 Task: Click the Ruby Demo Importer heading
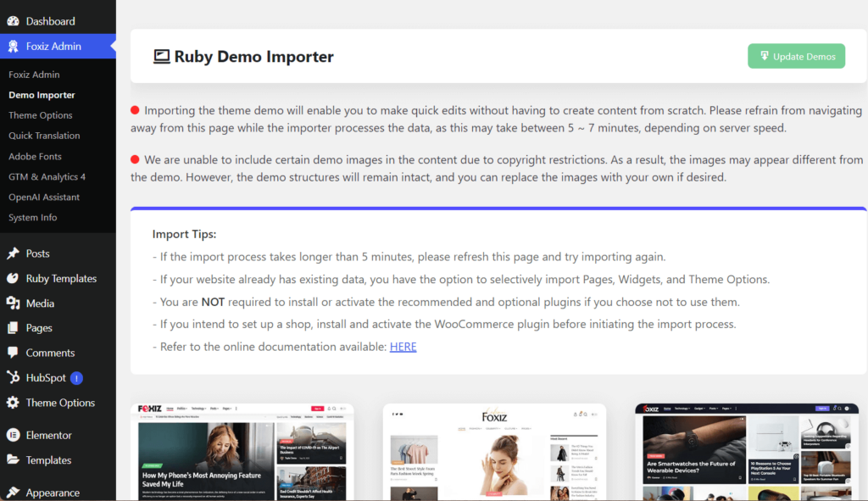tap(254, 57)
